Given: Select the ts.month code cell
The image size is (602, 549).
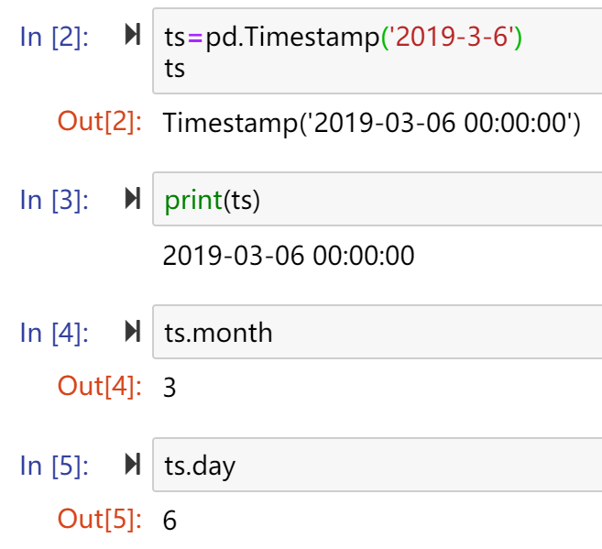Looking at the screenshot, I should pos(377,332).
